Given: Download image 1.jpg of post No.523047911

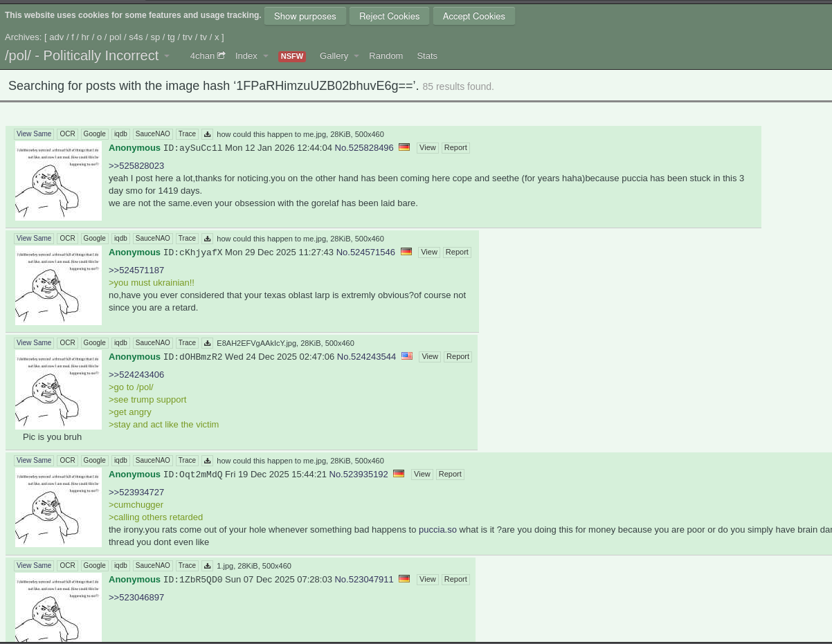Looking at the screenshot, I should coord(207,566).
